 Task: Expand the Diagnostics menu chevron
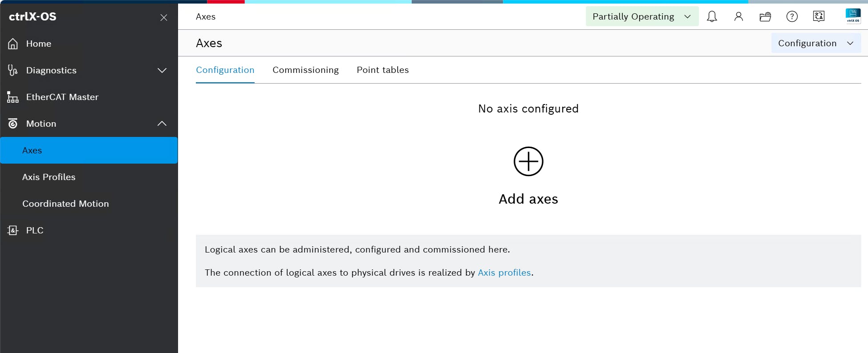pyautogui.click(x=162, y=70)
